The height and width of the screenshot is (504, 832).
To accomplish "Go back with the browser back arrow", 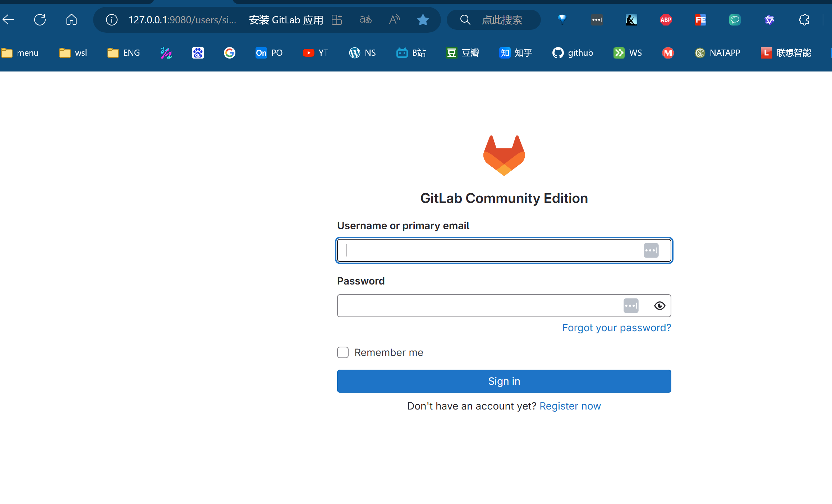I will tap(9, 20).
